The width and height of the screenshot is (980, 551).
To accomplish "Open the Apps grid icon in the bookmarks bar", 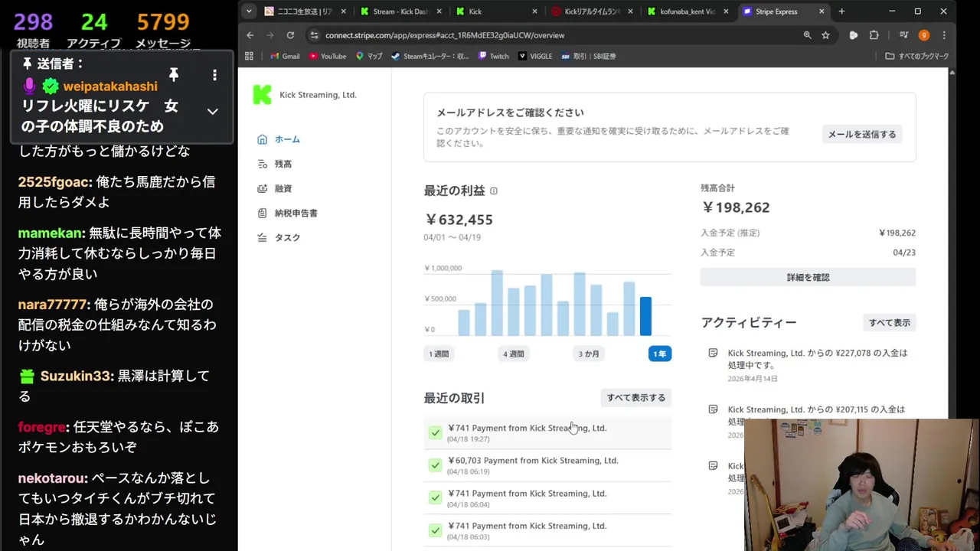I will tap(249, 56).
